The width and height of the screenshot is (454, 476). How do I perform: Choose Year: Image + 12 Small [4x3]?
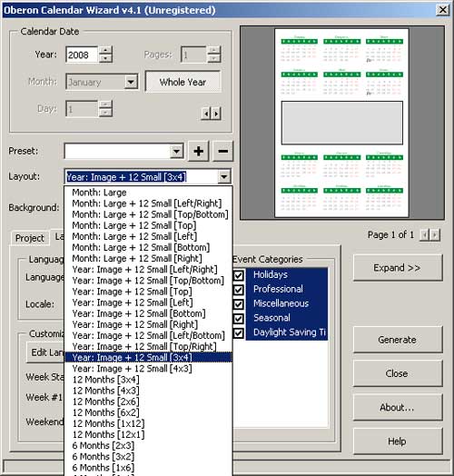[148, 368]
